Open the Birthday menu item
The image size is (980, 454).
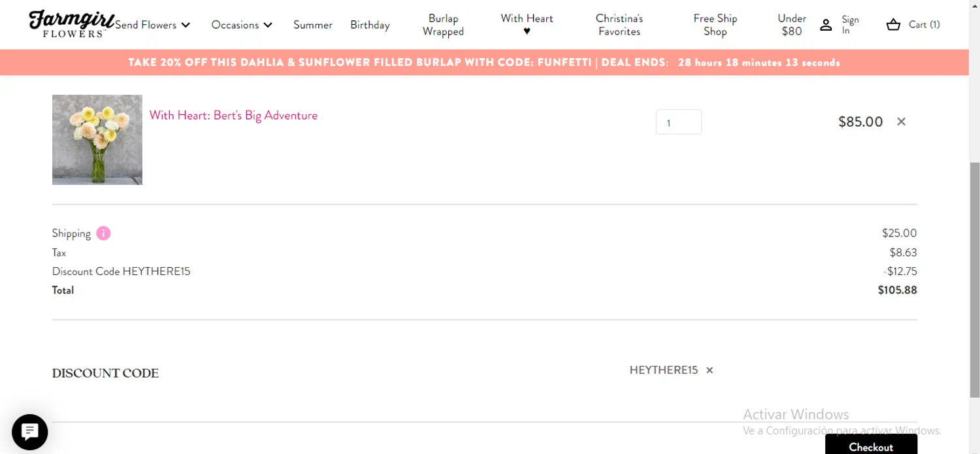[370, 25]
